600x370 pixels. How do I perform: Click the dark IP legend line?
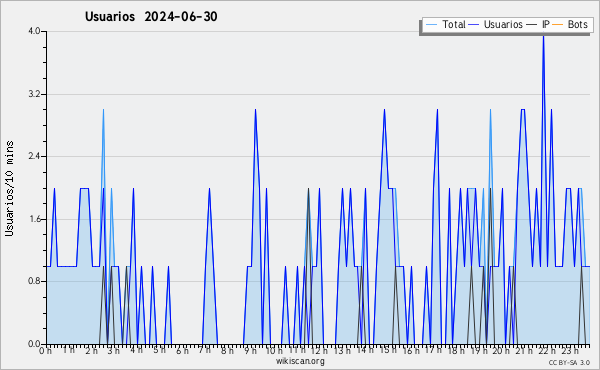click(532, 25)
